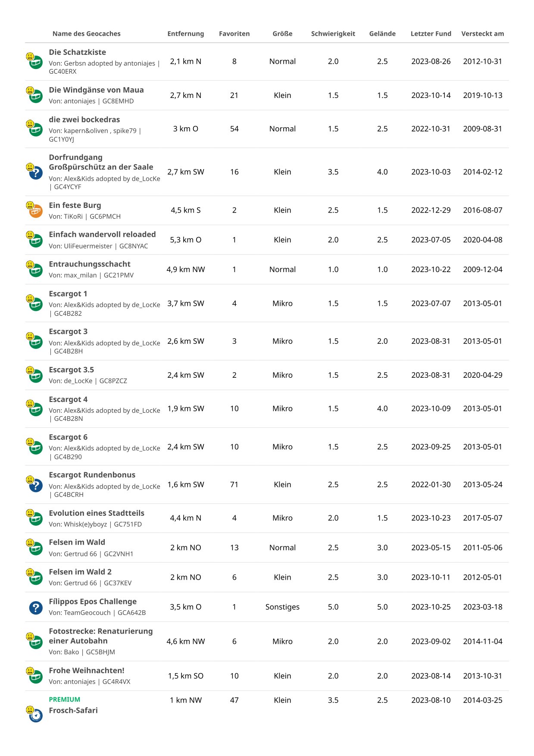Click the mystery cache icon beside Dorfrundgang Großpürschütz
Image resolution: width=534 pixels, height=756 pixels.
coord(35,173)
